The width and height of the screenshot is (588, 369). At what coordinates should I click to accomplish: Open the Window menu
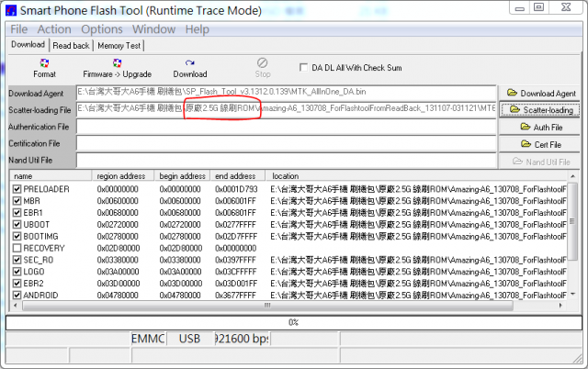tap(153, 29)
